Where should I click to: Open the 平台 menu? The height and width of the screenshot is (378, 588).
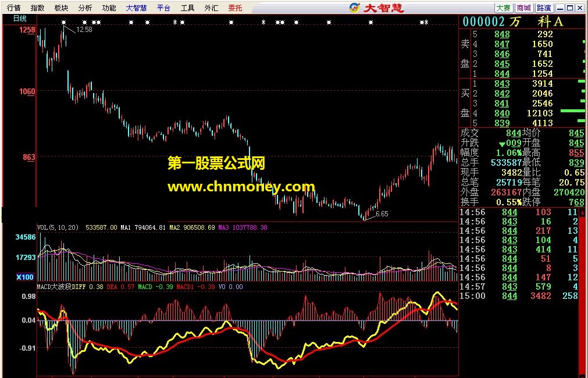pos(163,8)
